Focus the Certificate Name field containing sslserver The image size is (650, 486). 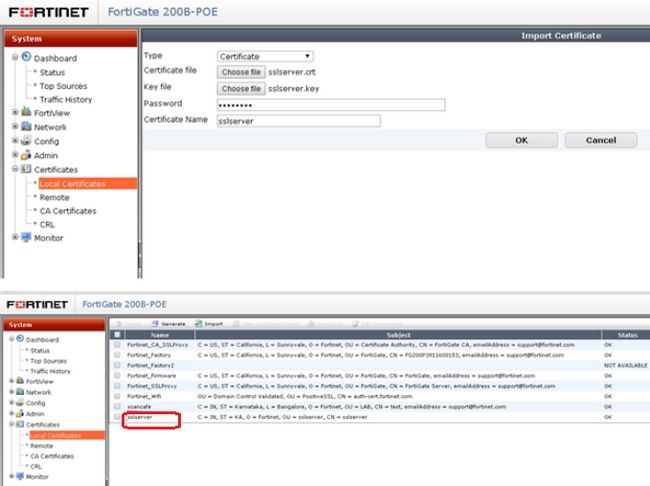tap(298, 121)
